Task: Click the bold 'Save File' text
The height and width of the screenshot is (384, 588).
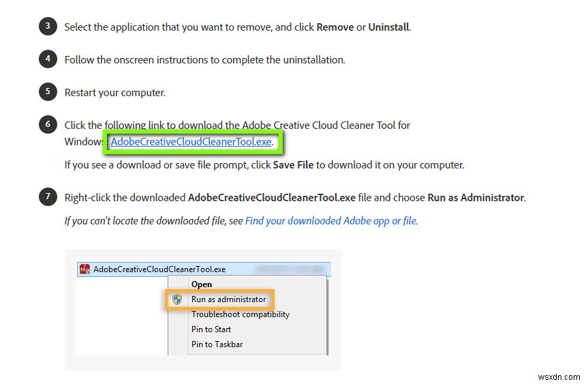Action: [293, 165]
